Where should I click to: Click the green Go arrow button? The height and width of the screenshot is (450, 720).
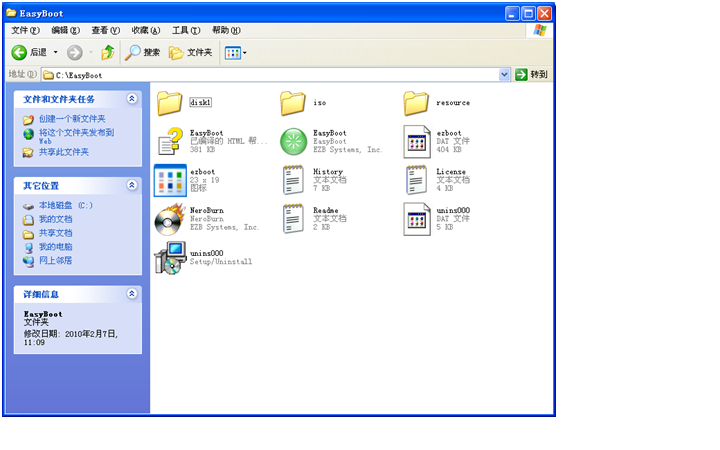point(521,74)
